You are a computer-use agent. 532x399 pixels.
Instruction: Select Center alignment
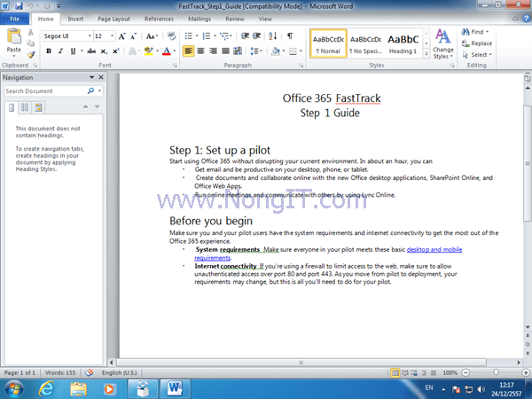(x=201, y=51)
